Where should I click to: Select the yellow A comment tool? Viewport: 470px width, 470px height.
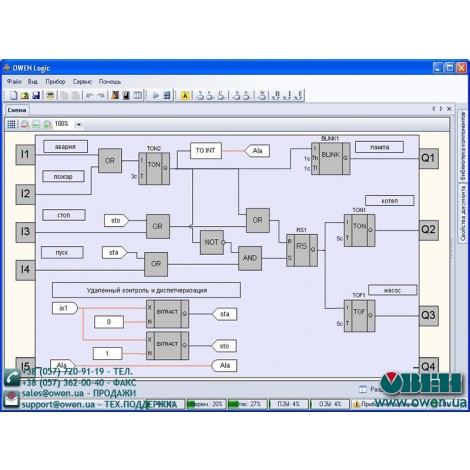click(x=185, y=96)
